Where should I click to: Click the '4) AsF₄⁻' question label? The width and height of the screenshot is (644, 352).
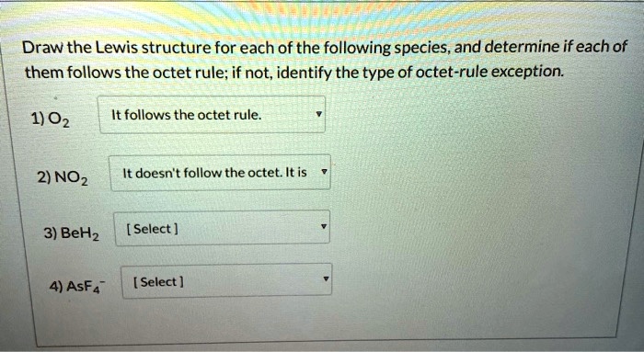[77, 286]
